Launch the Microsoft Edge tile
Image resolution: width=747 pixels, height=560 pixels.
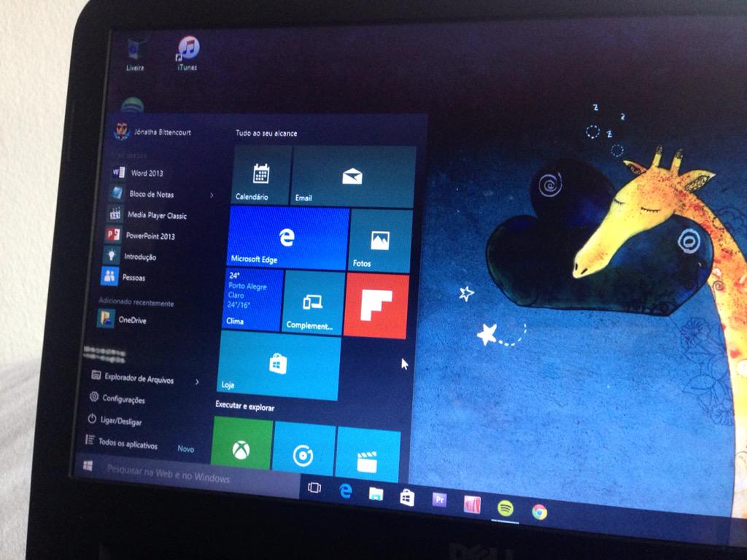click(x=287, y=238)
